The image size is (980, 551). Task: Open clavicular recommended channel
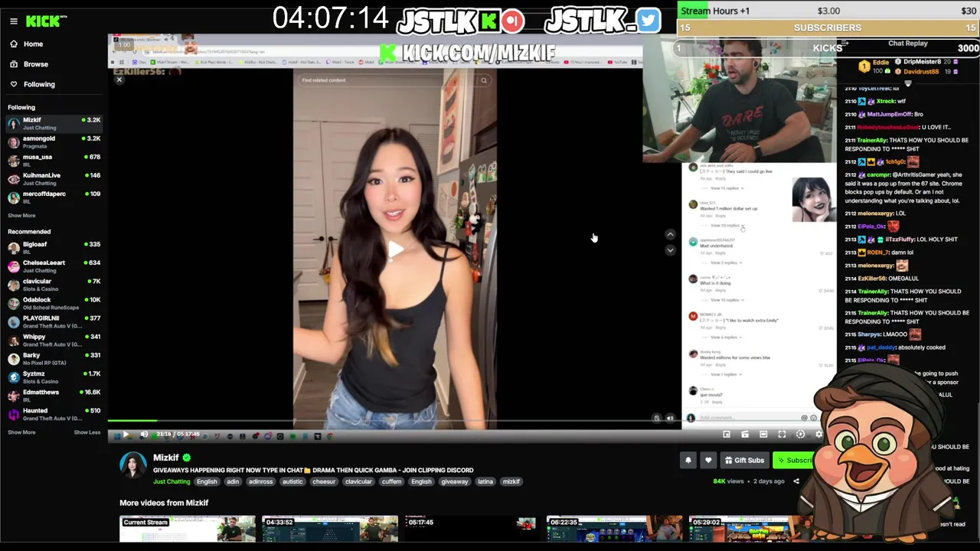[x=54, y=285]
